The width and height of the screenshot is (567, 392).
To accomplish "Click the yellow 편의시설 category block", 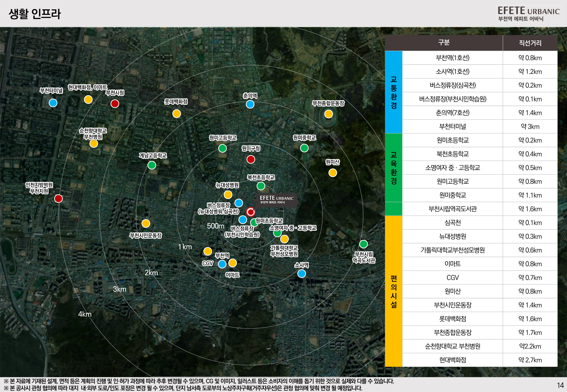I will click(x=393, y=291).
